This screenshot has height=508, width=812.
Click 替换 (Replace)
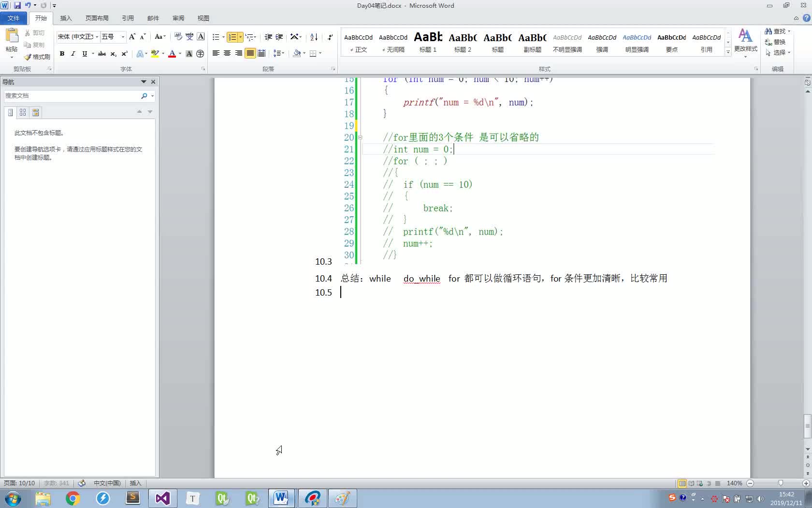(775, 42)
